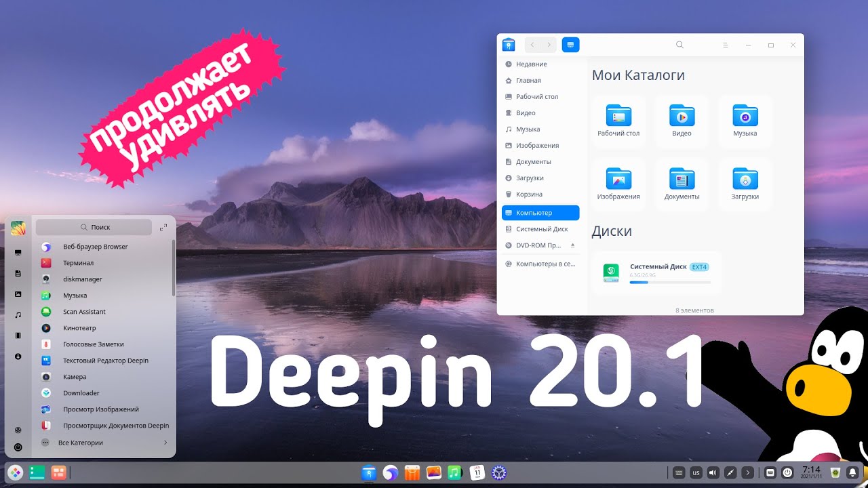This screenshot has height=488, width=868.
Task: Open calendar from the dock
Action: pyautogui.click(x=477, y=472)
